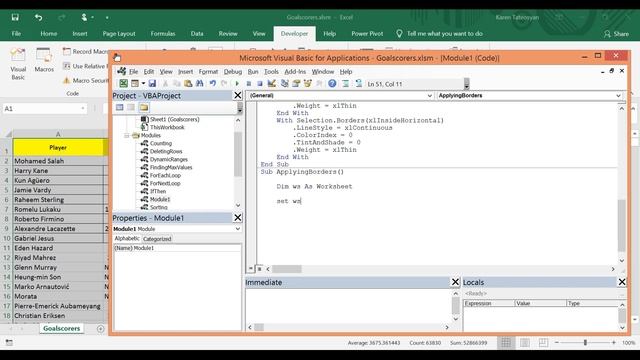Click the Macros ribbon button

tap(44, 60)
